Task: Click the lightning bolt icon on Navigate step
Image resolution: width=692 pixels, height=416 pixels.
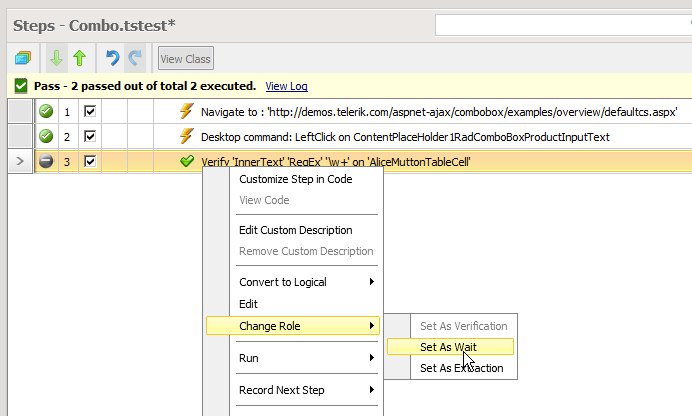Action: point(185,112)
